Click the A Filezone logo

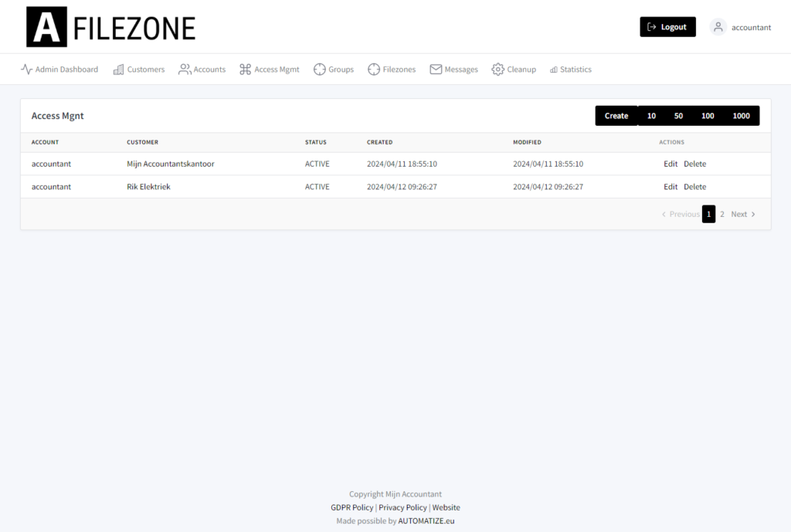pos(111,27)
